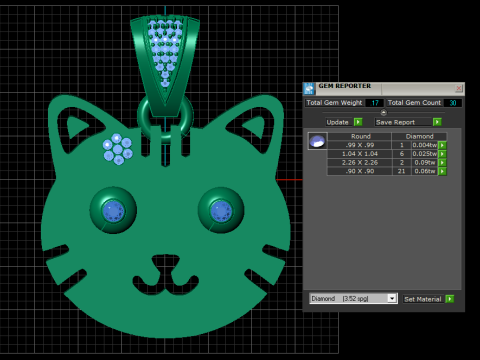
Task: Click the Update button
Action: (340, 122)
